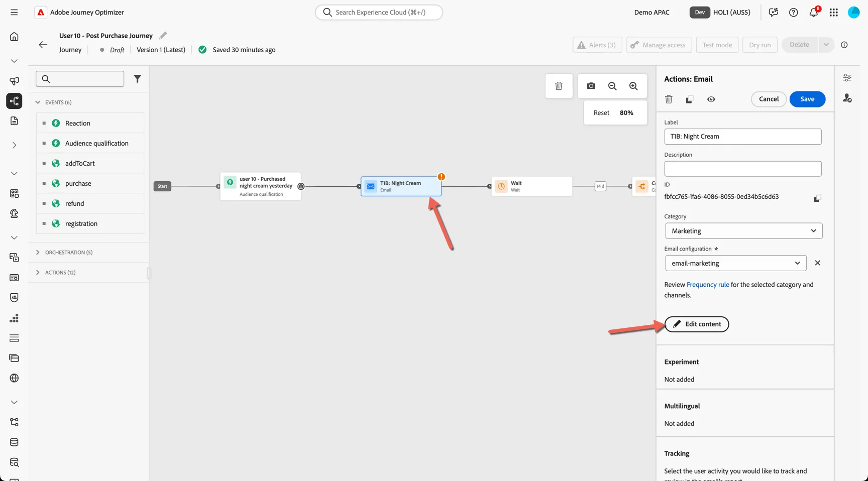Click the filter funnel icon in palette
The width and height of the screenshot is (868, 481).
[x=137, y=79]
